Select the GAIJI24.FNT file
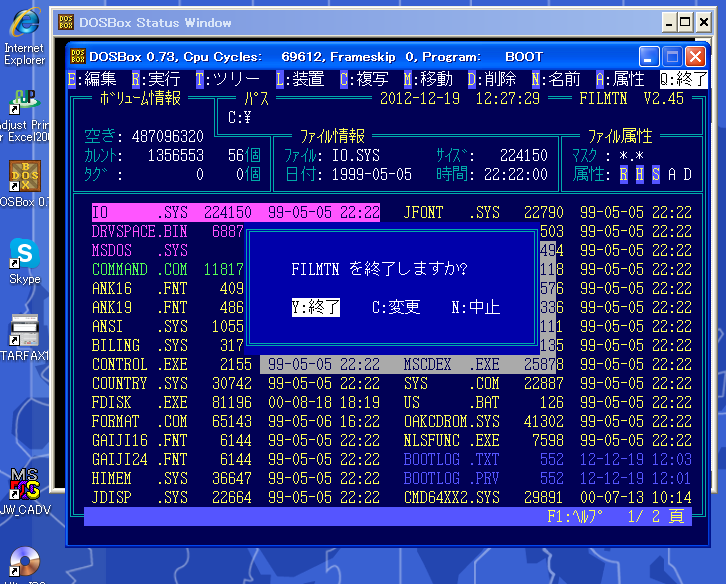 pyautogui.click(x=236, y=459)
